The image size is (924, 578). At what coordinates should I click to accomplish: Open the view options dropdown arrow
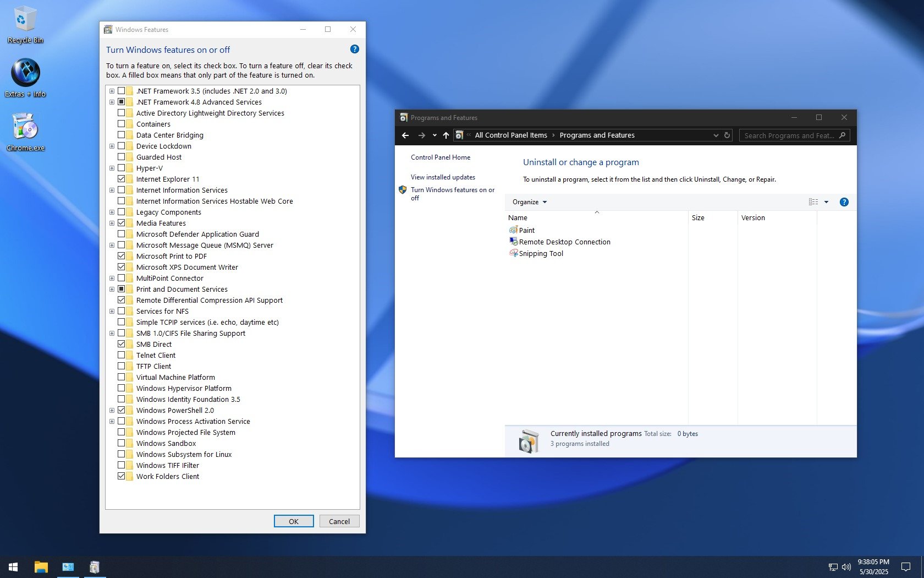point(826,202)
